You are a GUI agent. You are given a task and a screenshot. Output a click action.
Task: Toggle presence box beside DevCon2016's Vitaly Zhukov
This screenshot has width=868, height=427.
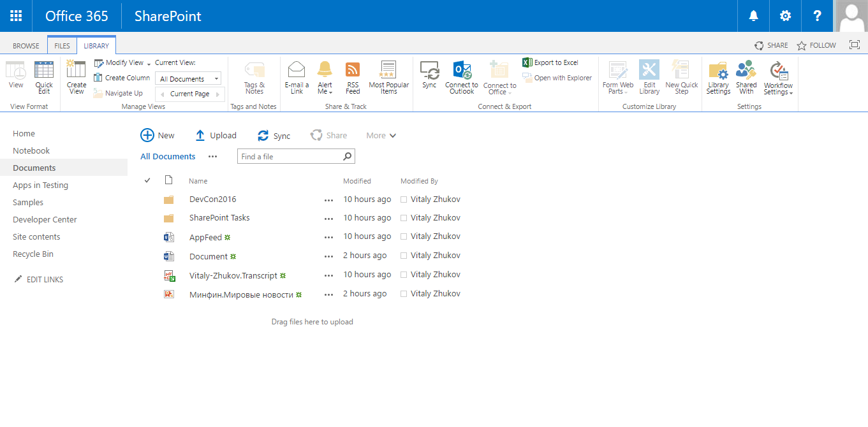coord(404,199)
